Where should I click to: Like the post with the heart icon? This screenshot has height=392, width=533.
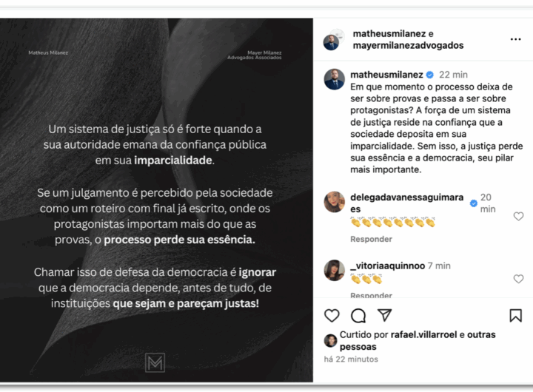(332, 316)
